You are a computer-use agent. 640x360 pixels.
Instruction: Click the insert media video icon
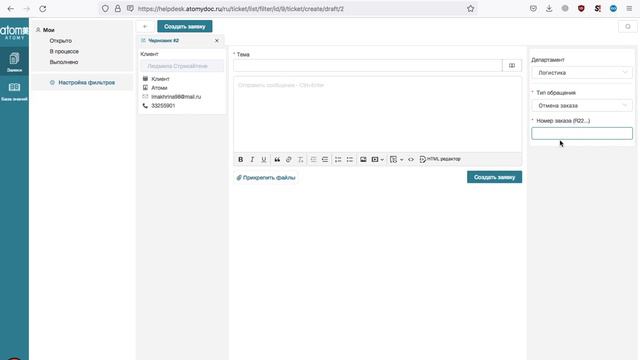tap(375, 160)
